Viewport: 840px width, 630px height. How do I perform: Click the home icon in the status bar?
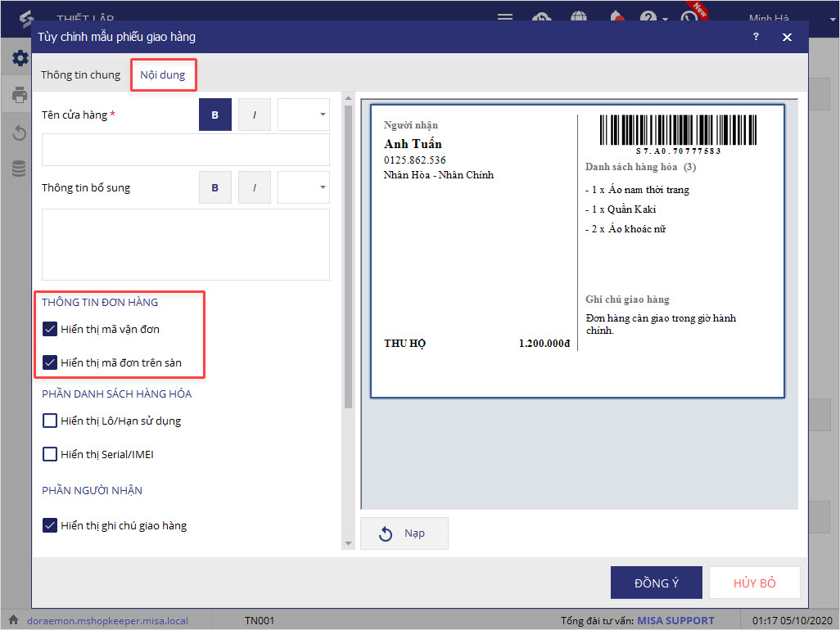pyautogui.click(x=13, y=620)
